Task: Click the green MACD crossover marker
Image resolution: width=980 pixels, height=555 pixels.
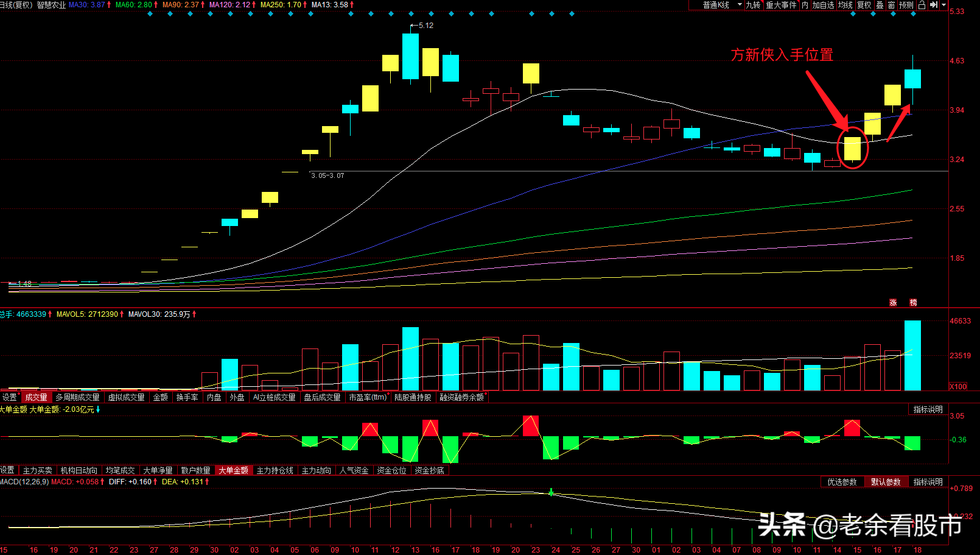Action: [551, 492]
